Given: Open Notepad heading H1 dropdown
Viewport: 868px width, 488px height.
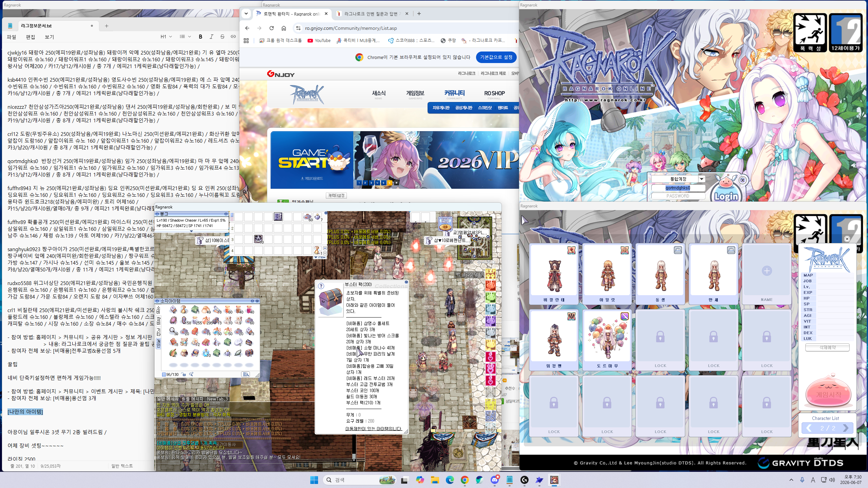Looking at the screenshot, I should coord(166,37).
